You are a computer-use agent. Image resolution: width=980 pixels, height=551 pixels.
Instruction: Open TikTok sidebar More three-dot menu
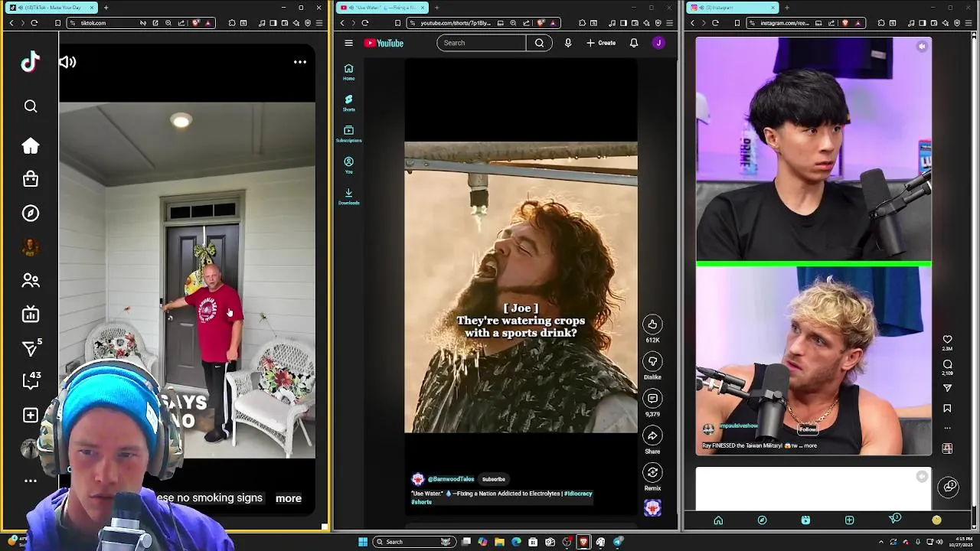pyautogui.click(x=31, y=481)
